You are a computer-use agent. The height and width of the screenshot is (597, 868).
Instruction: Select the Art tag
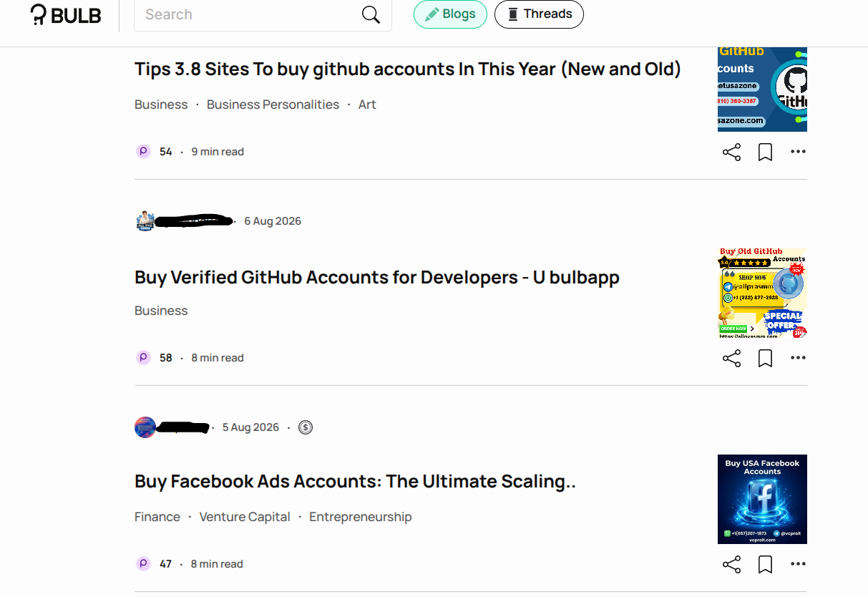pyautogui.click(x=367, y=105)
